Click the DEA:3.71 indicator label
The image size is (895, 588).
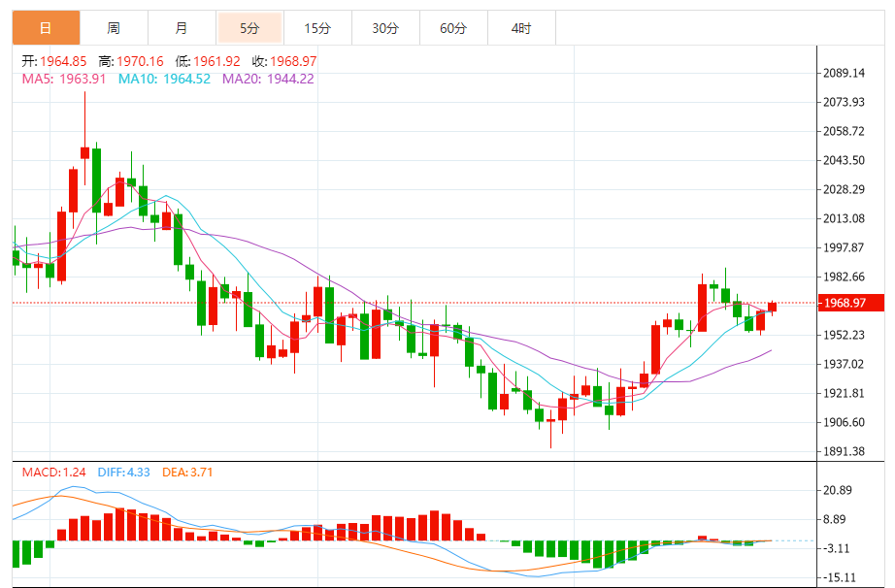187,473
